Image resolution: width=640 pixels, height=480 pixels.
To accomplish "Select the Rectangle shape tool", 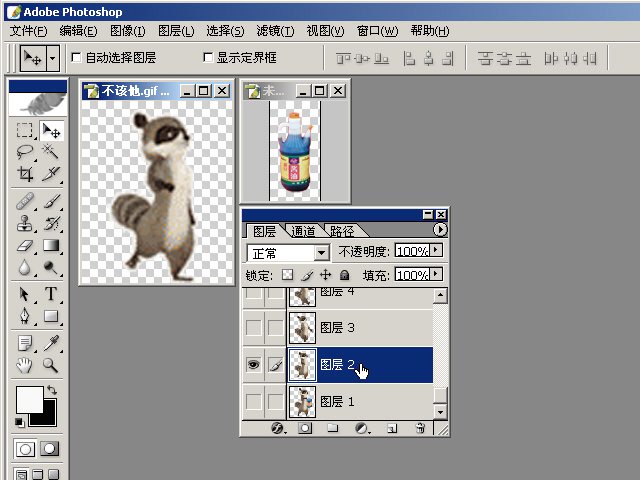I will click(51, 316).
